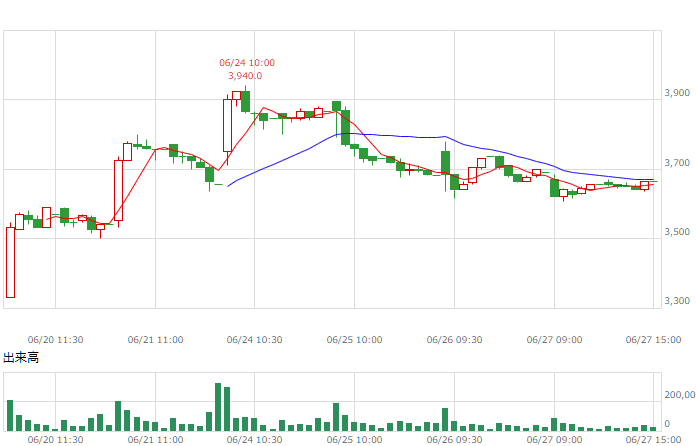696x446 pixels.
Task: Select 06/20 11:30 label under price chart
Action: point(55,340)
